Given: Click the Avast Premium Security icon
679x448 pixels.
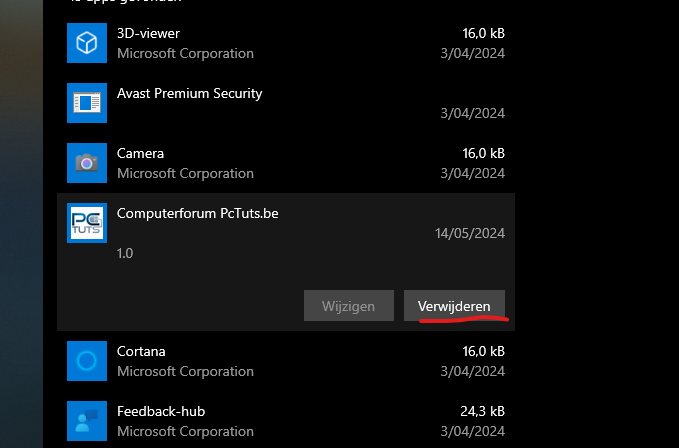Looking at the screenshot, I should coord(87,103).
